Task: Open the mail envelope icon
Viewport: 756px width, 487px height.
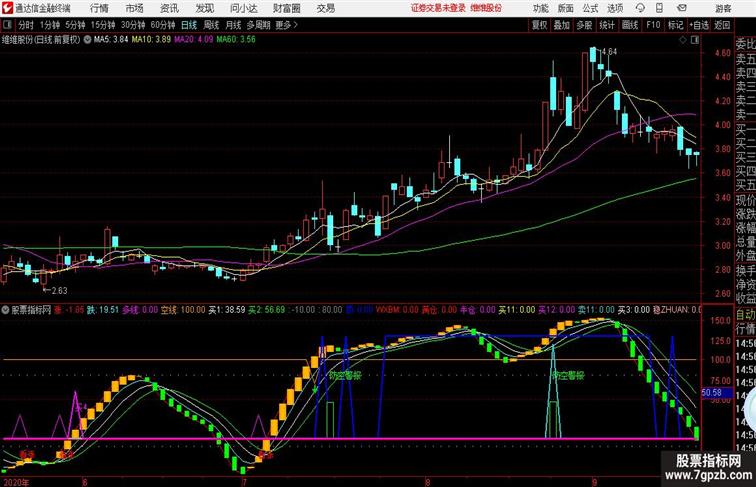Action: (682, 8)
